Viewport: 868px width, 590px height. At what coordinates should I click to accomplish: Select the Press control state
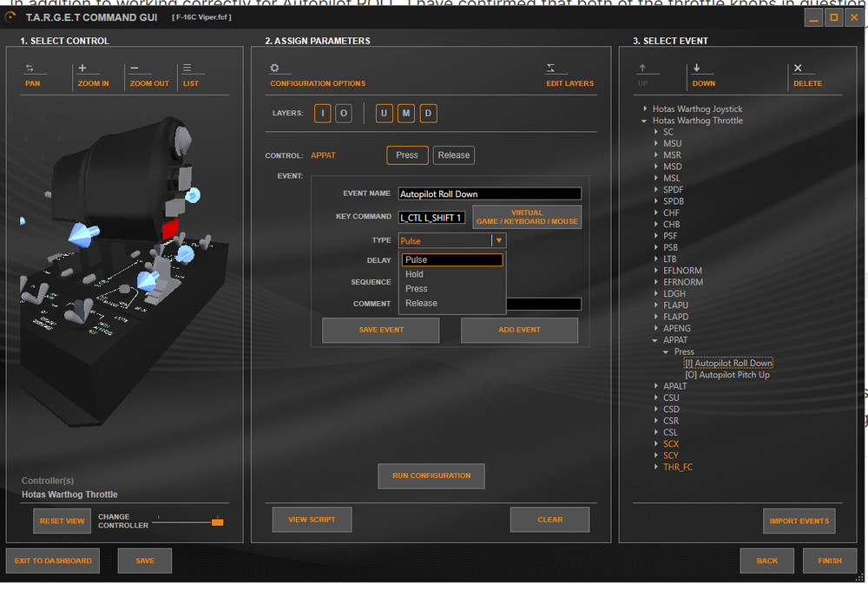click(407, 155)
